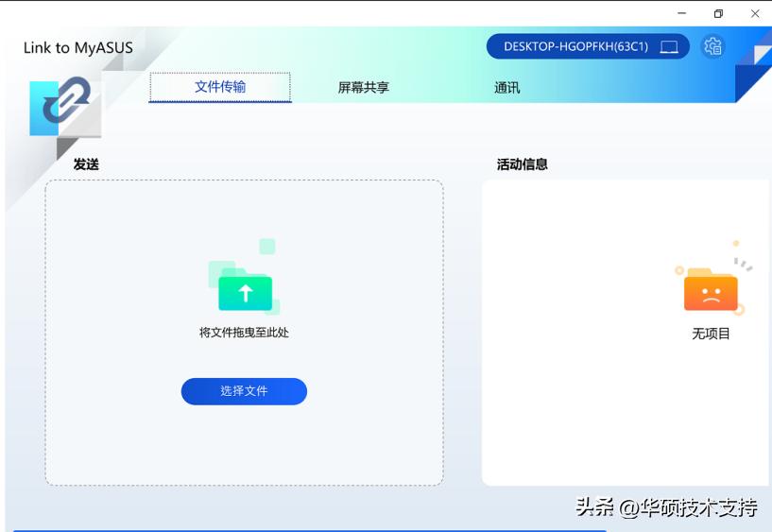Screen dimensions: 772x532
Task: Click the 发送 heading
Action: tap(86, 164)
